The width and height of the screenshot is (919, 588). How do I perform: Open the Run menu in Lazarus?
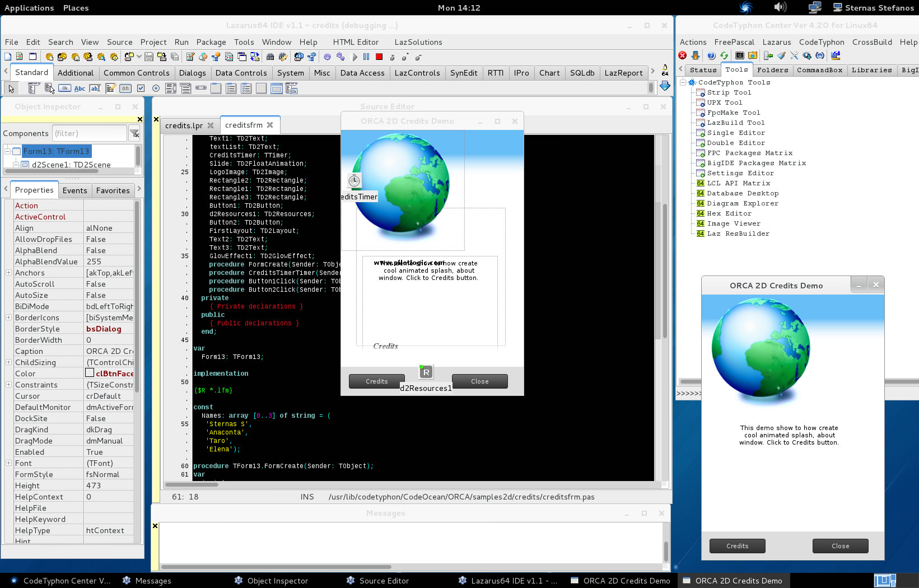[181, 42]
